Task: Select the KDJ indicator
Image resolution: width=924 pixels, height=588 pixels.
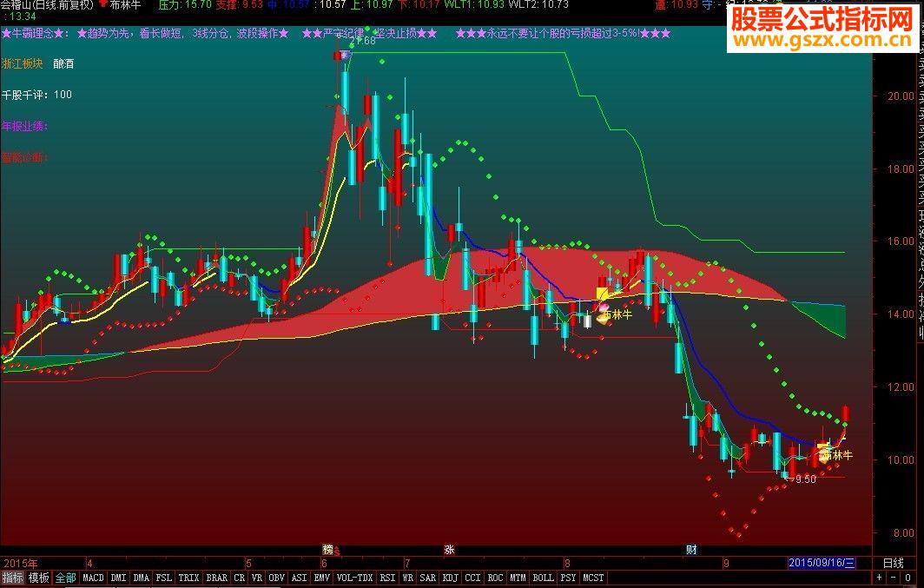Action: click(450, 578)
